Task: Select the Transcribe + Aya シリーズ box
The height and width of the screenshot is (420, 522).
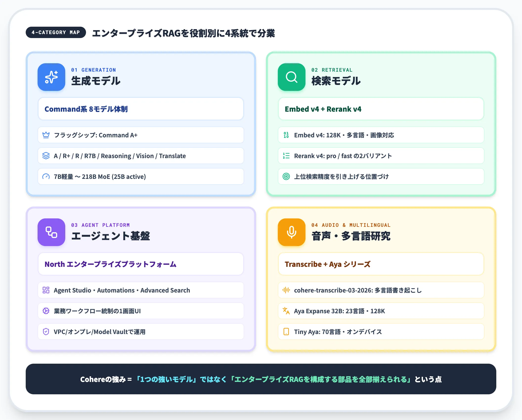Action: pos(381,264)
